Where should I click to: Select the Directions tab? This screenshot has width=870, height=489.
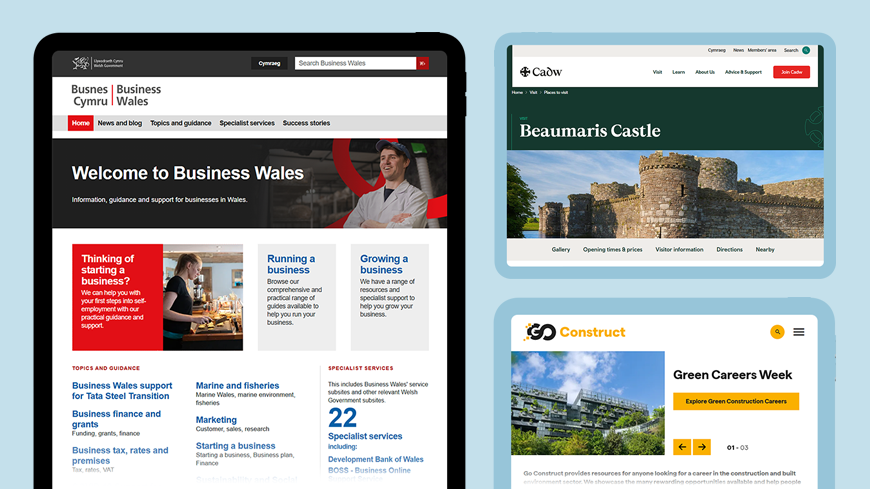tap(729, 250)
